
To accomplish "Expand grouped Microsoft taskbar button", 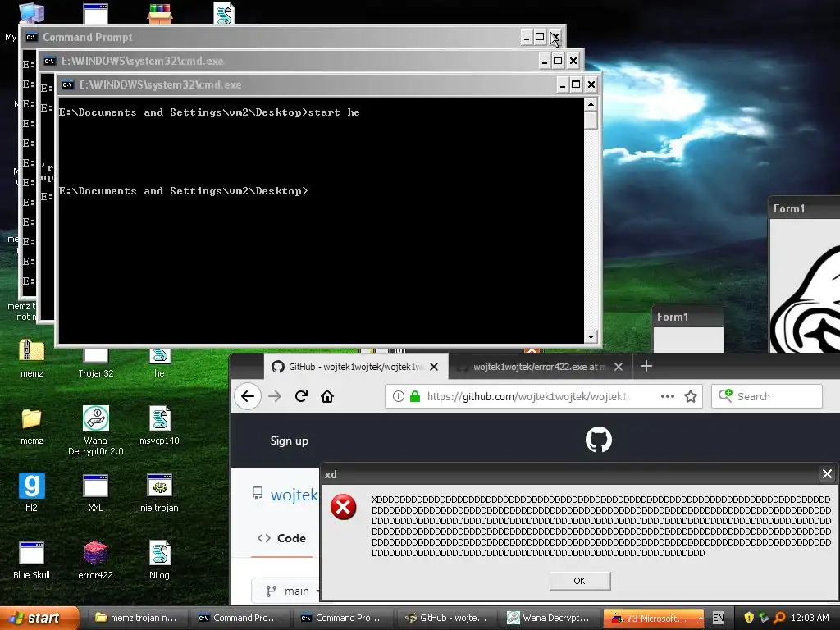I will [x=654, y=618].
